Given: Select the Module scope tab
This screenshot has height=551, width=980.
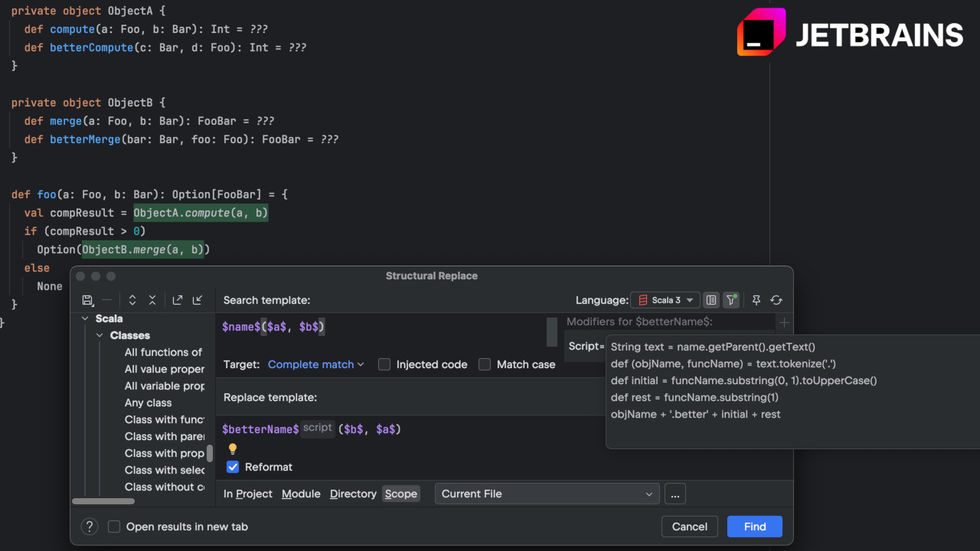Looking at the screenshot, I should [301, 494].
